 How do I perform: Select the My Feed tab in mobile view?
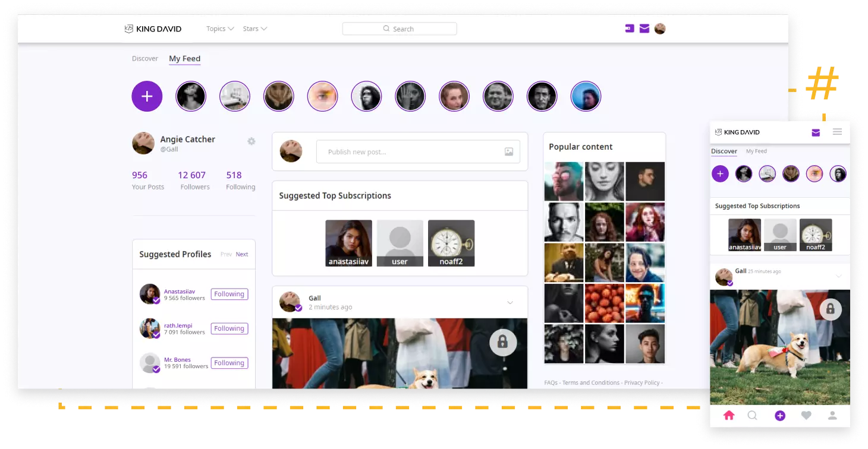click(x=756, y=151)
